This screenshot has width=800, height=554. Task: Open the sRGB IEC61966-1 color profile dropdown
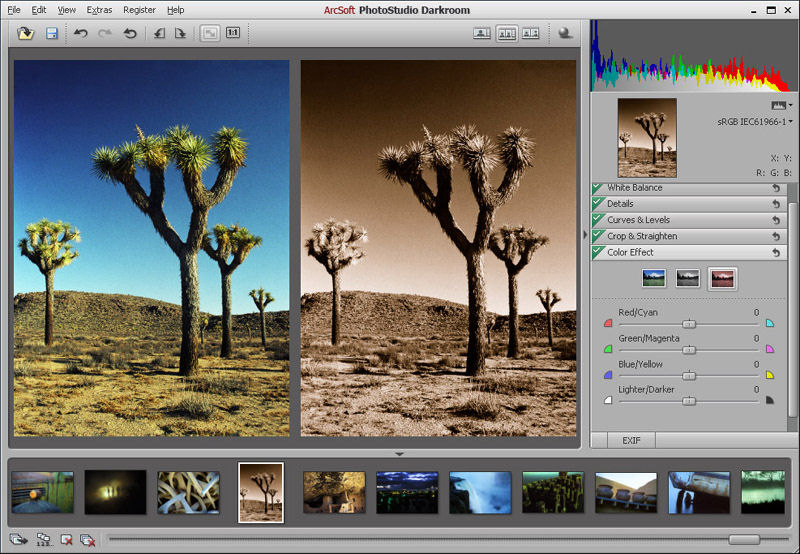point(756,122)
